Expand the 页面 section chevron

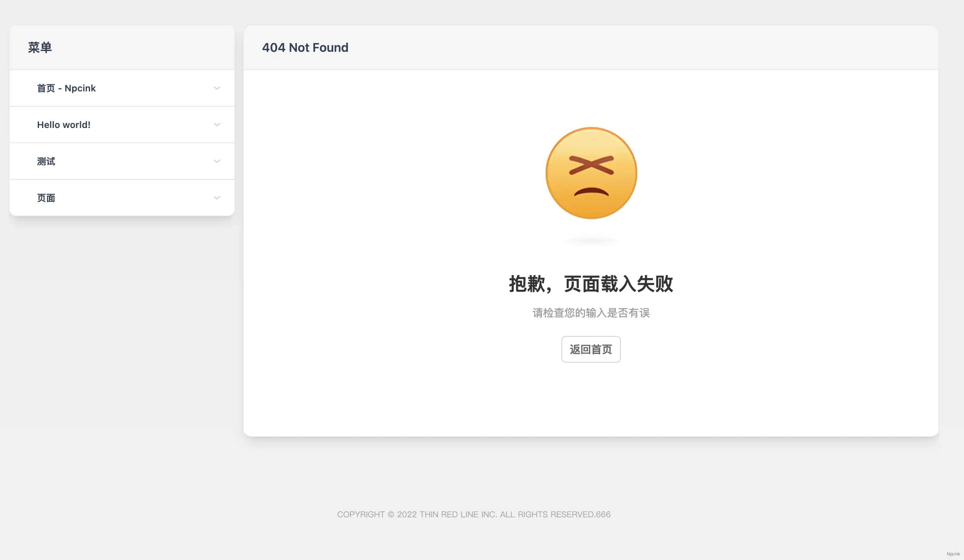pos(217,198)
